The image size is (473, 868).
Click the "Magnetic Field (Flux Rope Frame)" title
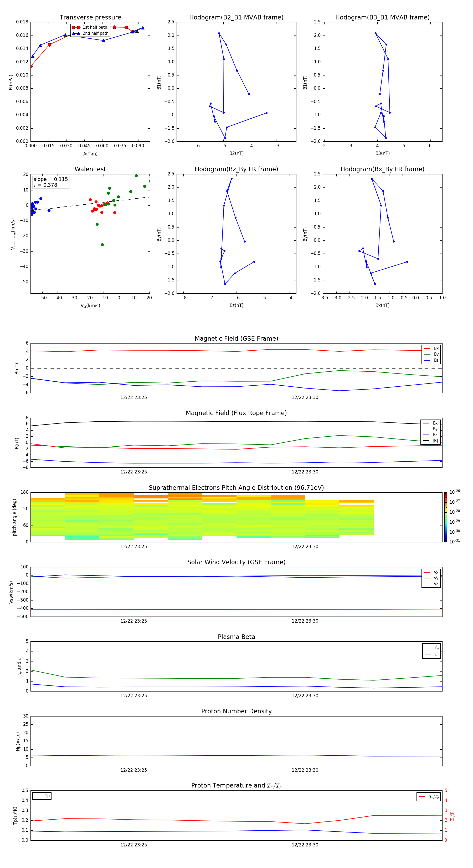tap(236, 413)
